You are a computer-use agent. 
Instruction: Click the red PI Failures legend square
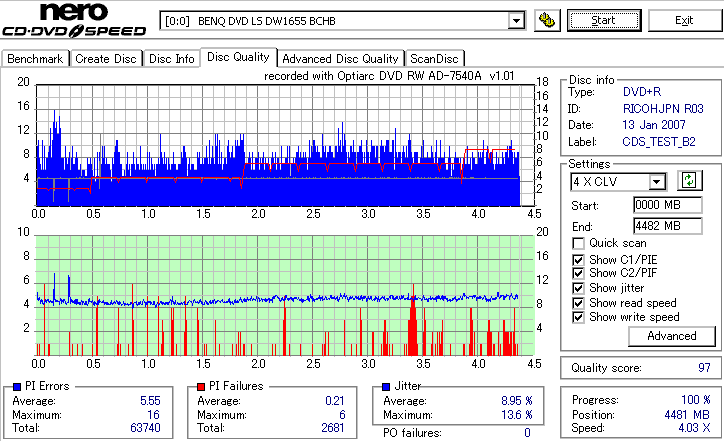point(201,387)
